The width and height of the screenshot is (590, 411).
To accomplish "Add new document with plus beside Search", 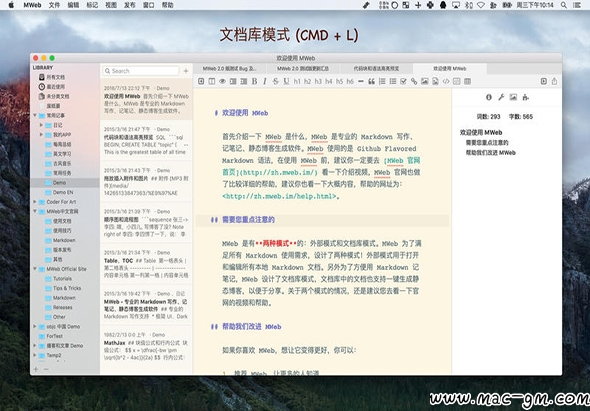I will (x=186, y=71).
